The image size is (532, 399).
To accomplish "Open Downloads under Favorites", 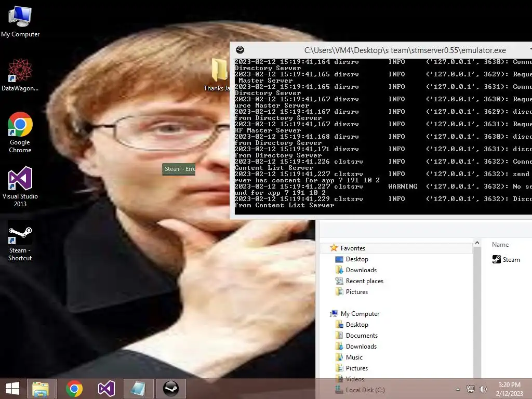I will (x=362, y=270).
